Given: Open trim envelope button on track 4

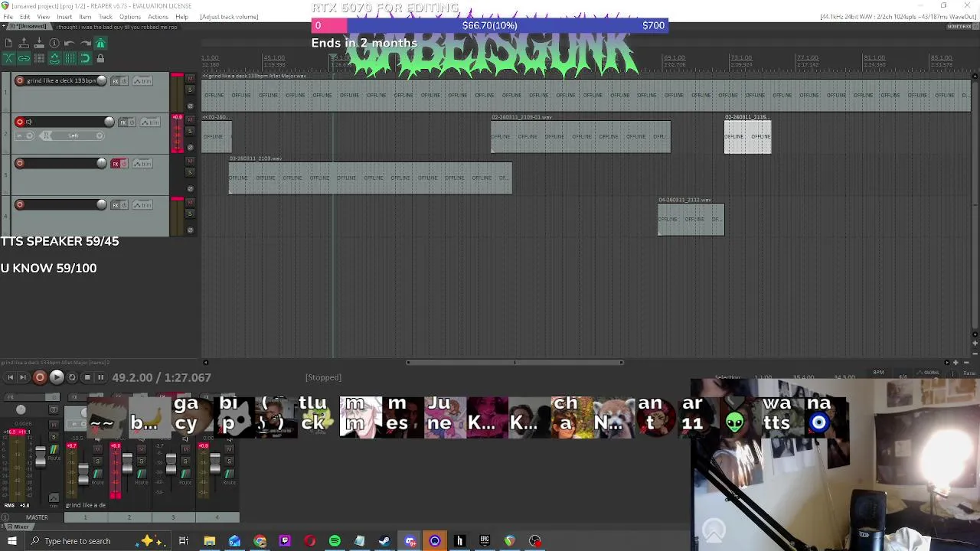Looking at the screenshot, I should pos(142,205).
